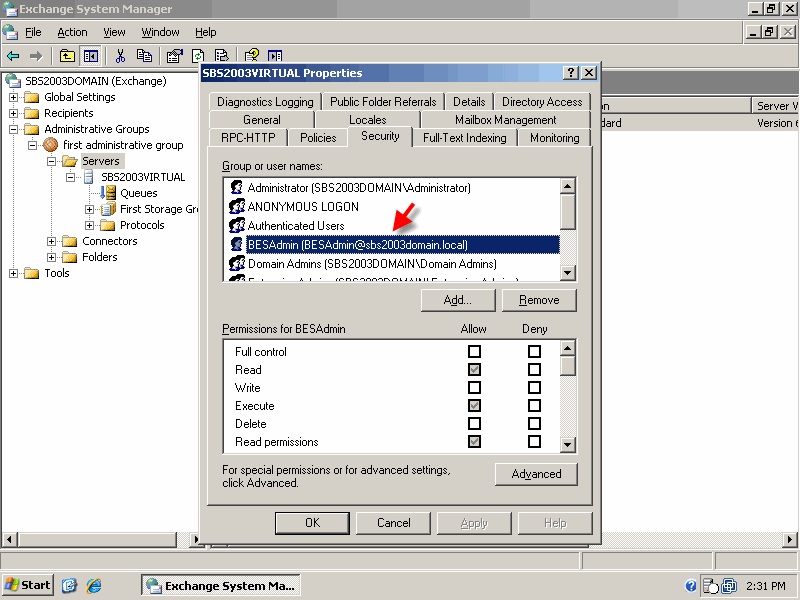Click the down arrow of the permissions scrollbar

(x=567, y=444)
